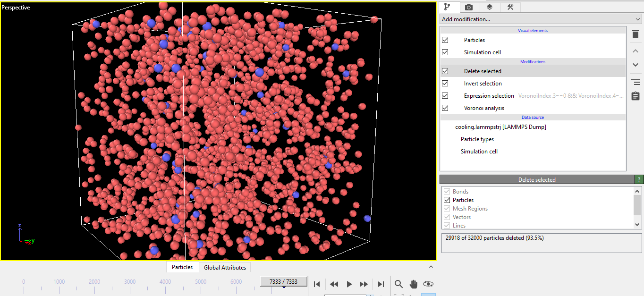Expand the data inspector panel chevron
This screenshot has height=296, width=644.
point(431,267)
